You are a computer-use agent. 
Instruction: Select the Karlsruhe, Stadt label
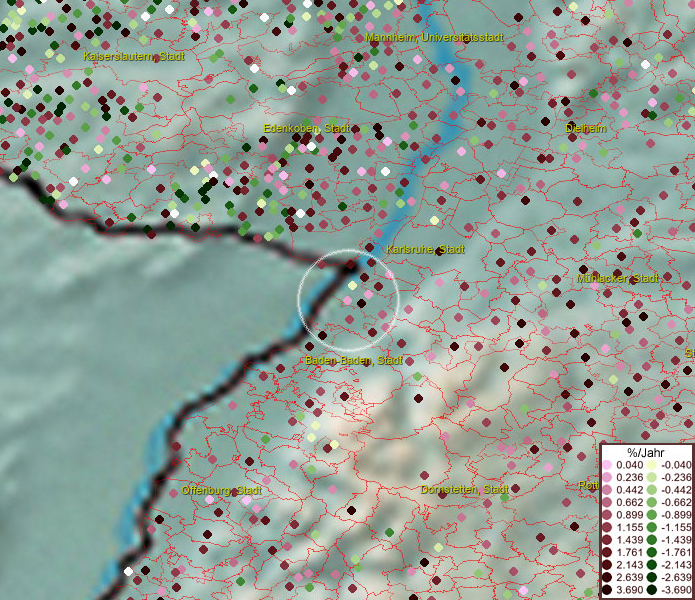(425, 249)
